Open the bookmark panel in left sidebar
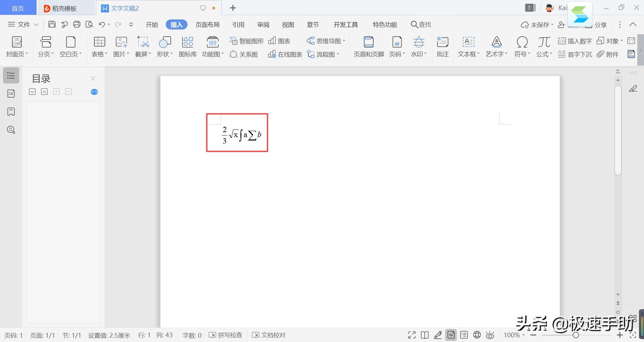This screenshot has height=342, width=644. (x=11, y=112)
